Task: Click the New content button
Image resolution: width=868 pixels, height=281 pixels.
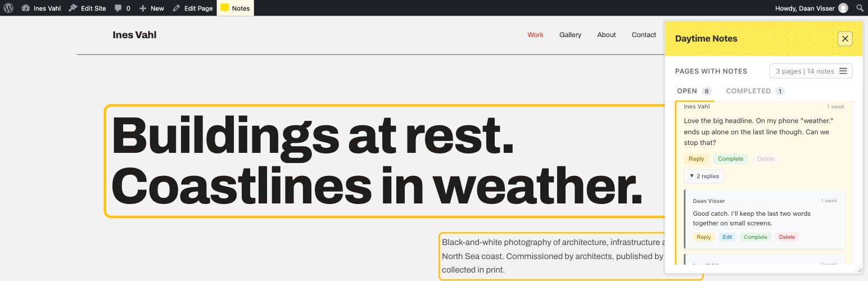Action: coord(151,8)
